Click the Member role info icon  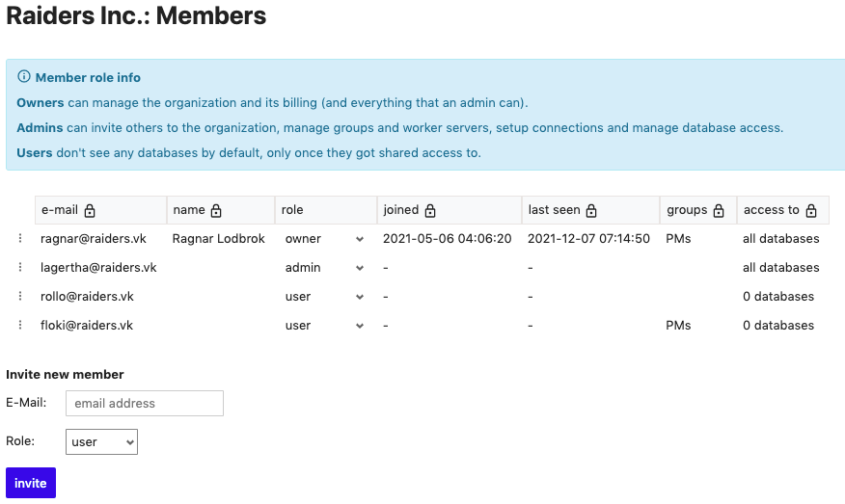(x=24, y=76)
